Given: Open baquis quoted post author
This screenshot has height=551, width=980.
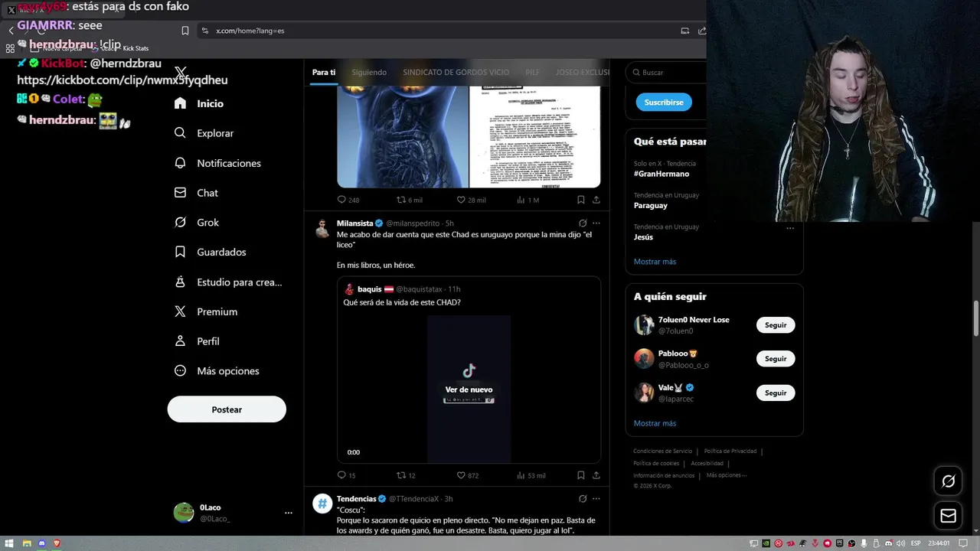Looking at the screenshot, I should [369, 289].
